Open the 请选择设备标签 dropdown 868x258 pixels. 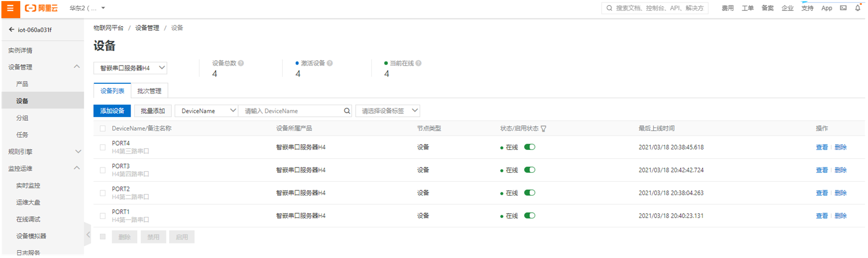click(x=387, y=111)
